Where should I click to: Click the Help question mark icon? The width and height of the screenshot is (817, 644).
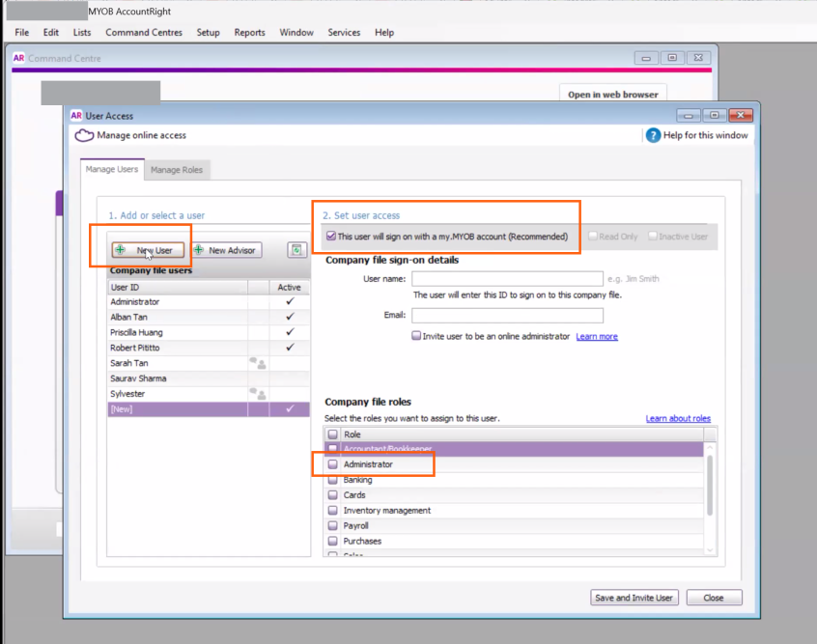point(653,135)
